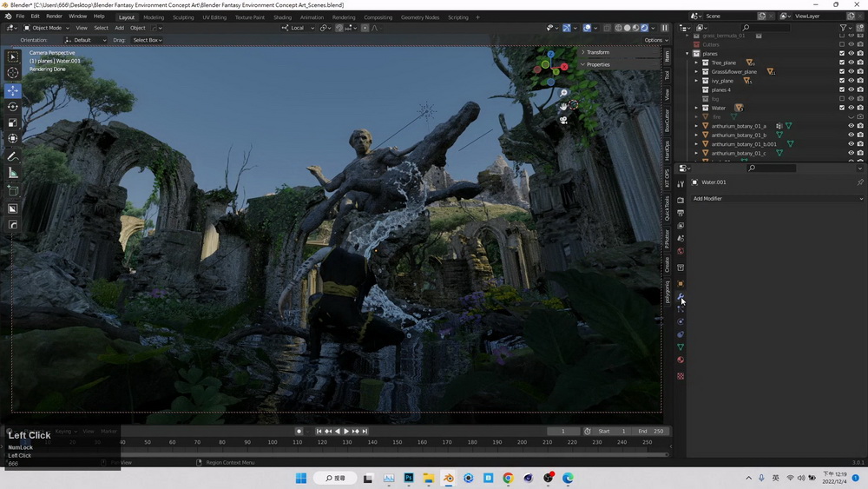Uncheck the ivy_plane collection checkbox
Viewport: 868px width, 489px height.
(841, 81)
